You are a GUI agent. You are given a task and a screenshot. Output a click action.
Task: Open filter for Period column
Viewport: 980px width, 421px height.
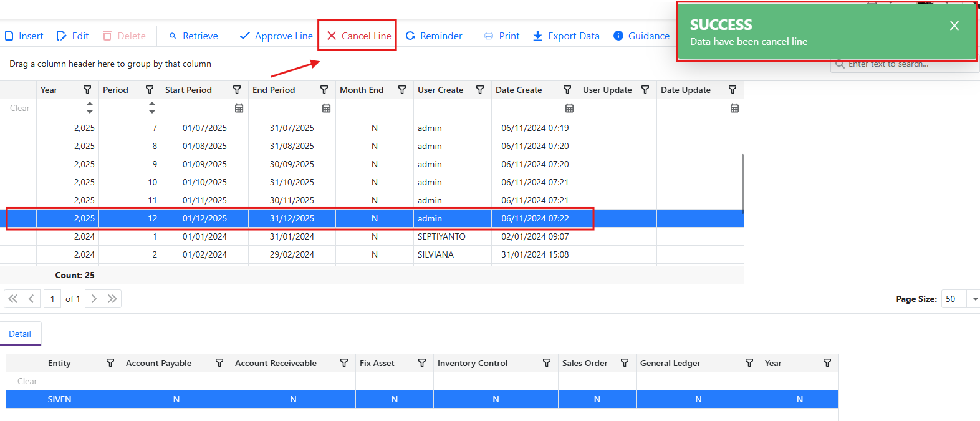[150, 90]
